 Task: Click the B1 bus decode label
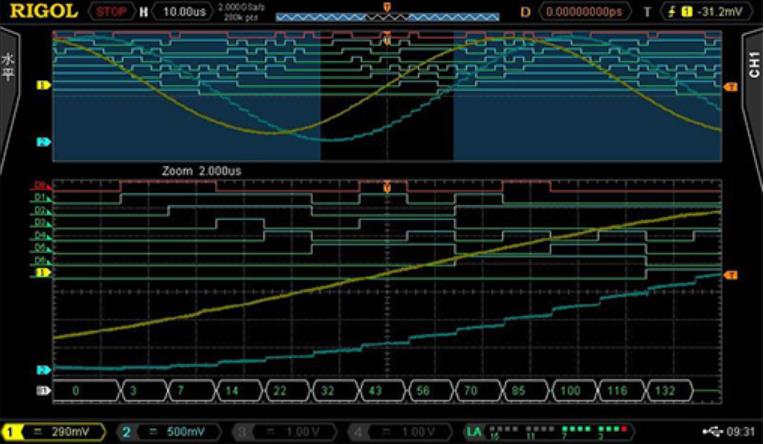(x=43, y=389)
